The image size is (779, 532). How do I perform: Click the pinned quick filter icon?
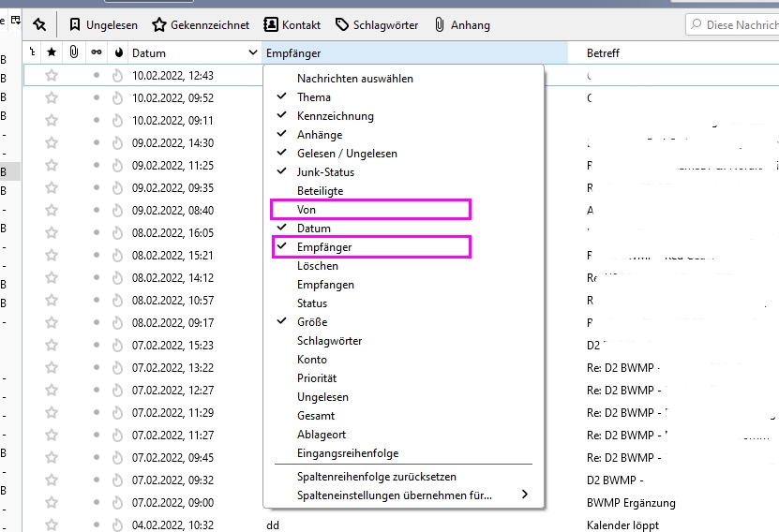[x=39, y=25]
